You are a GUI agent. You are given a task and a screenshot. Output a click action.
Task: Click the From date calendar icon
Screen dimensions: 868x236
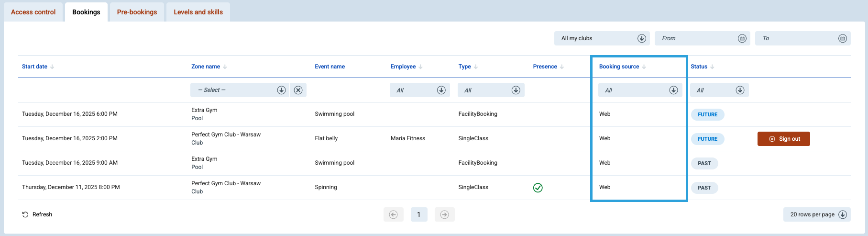[x=742, y=38]
